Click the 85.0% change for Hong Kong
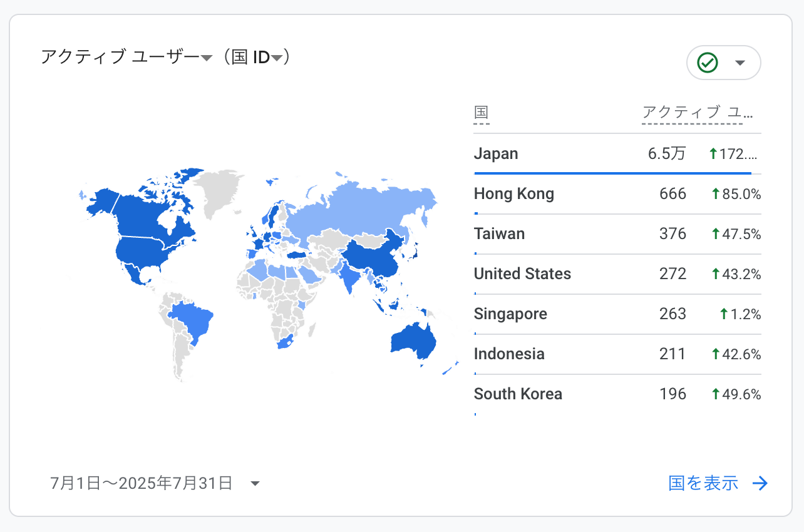 click(736, 195)
